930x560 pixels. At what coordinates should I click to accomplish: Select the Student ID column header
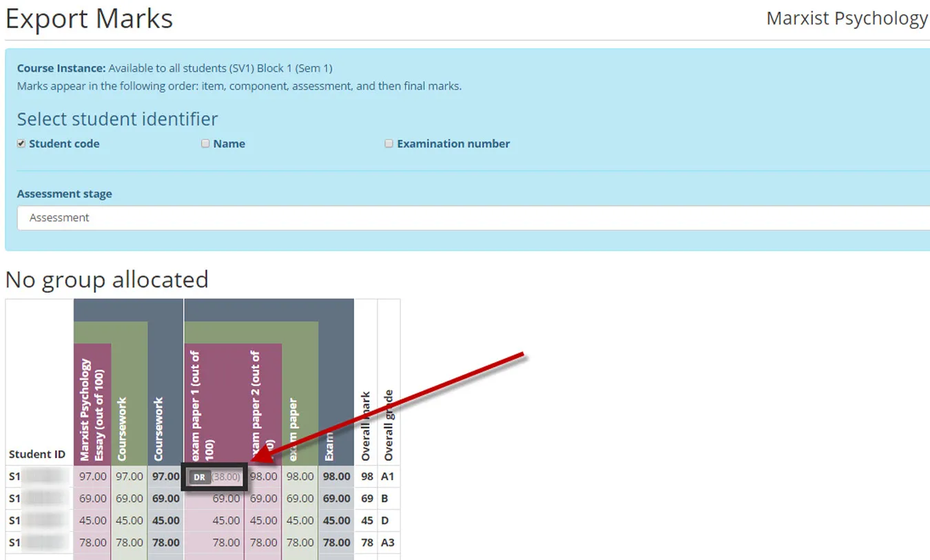37,454
